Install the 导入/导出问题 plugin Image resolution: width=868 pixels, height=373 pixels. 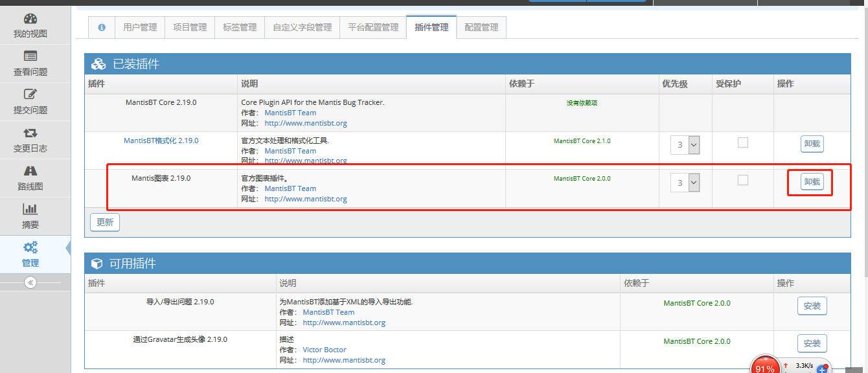[812, 306]
